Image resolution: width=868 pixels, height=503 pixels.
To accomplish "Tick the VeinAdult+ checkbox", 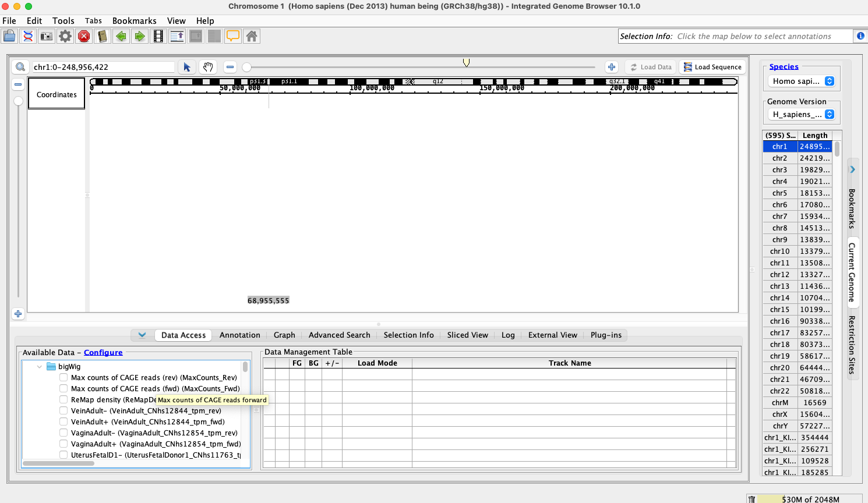I will (x=63, y=422).
